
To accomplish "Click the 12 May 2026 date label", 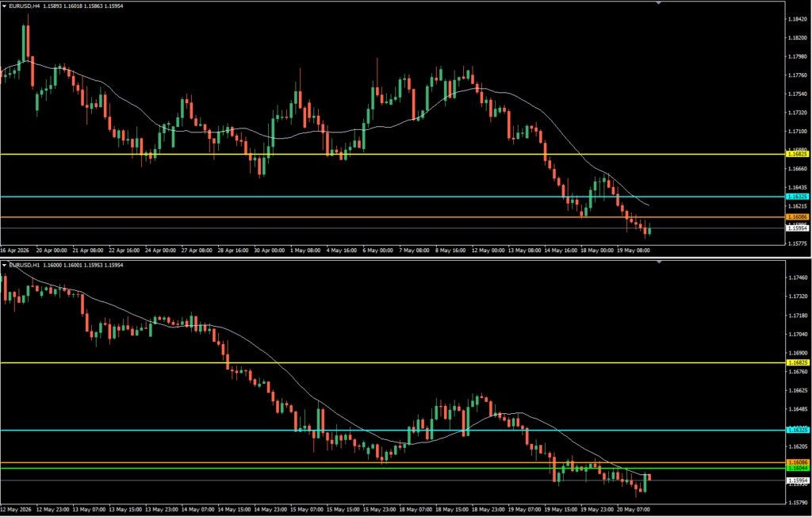I will pos(17,509).
